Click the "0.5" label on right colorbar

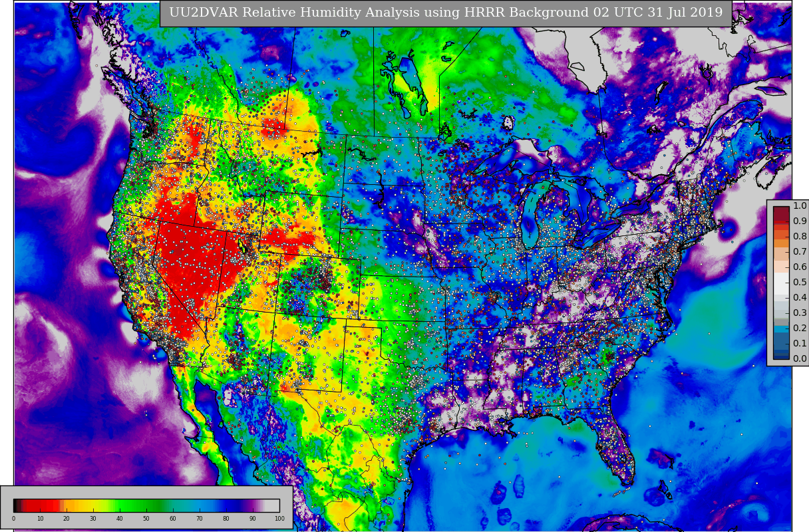tap(800, 283)
